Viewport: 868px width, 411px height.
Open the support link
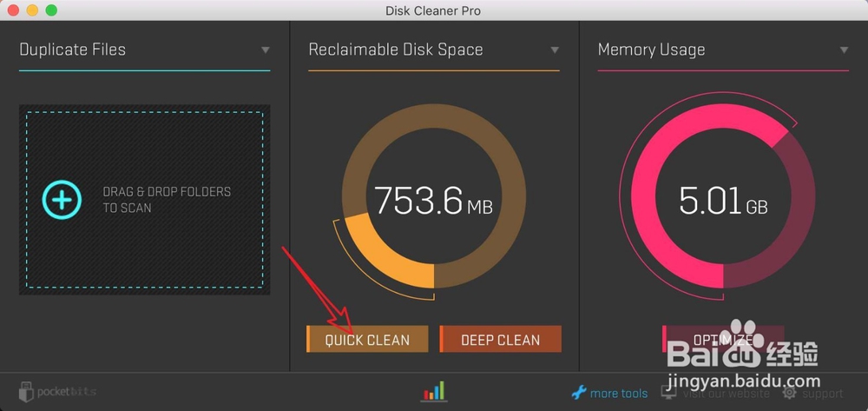(821, 394)
